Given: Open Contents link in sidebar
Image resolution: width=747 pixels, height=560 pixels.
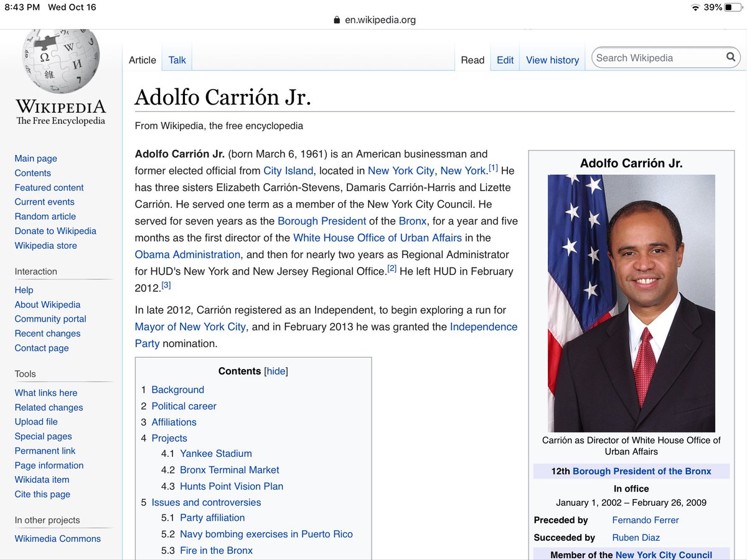Looking at the screenshot, I should tap(33, 173).
